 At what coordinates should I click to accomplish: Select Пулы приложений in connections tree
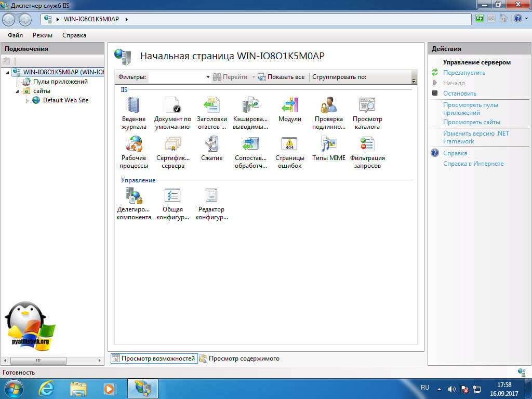[60, 82]
